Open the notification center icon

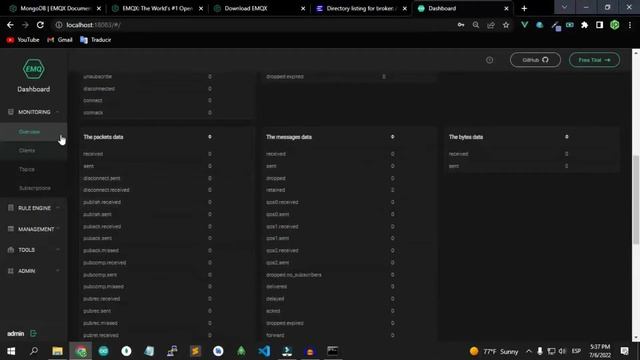tap(624, 351)
